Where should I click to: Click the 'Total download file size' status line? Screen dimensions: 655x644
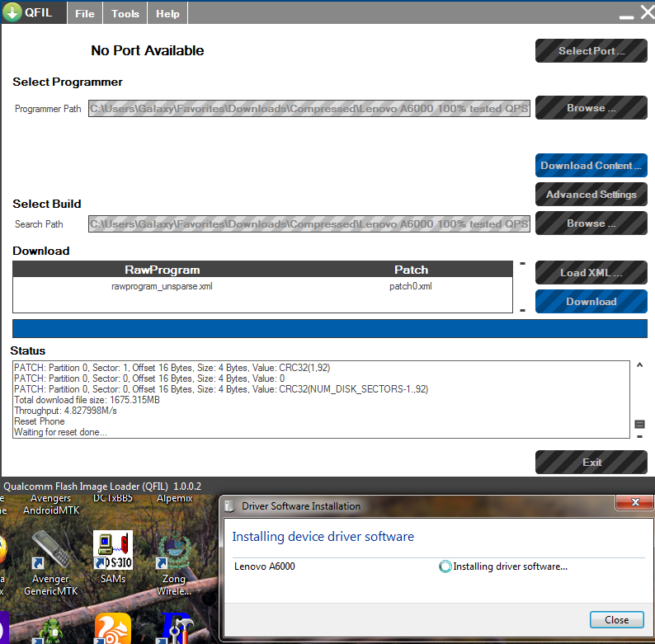click(x=87, y=400)
